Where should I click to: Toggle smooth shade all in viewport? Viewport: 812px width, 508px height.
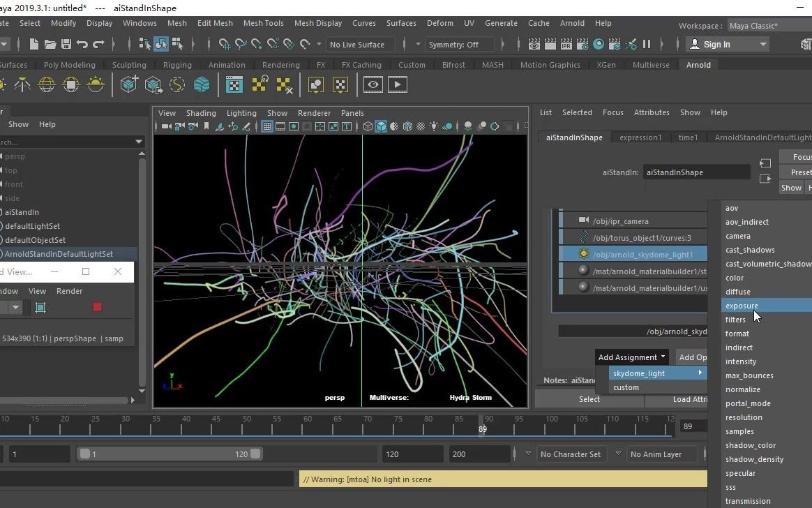[x=381, y=126]
